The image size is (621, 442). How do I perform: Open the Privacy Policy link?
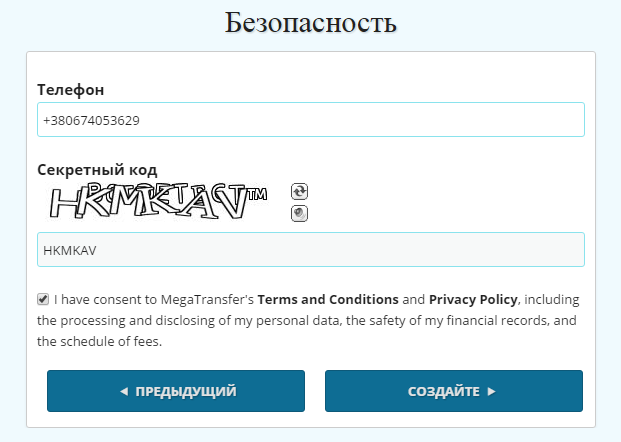click(473, 299)
